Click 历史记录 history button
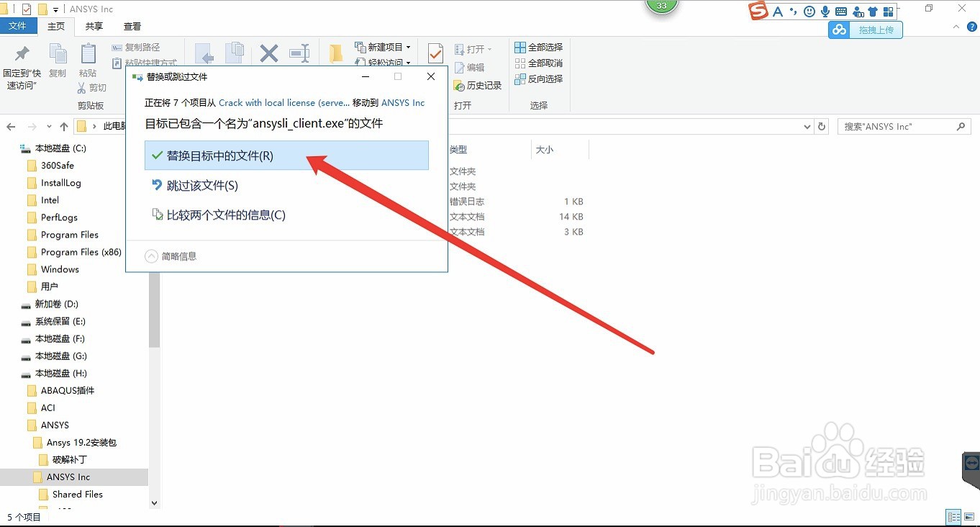The width and height of the screenshot is (980, 527). click(x=478, y=85)
